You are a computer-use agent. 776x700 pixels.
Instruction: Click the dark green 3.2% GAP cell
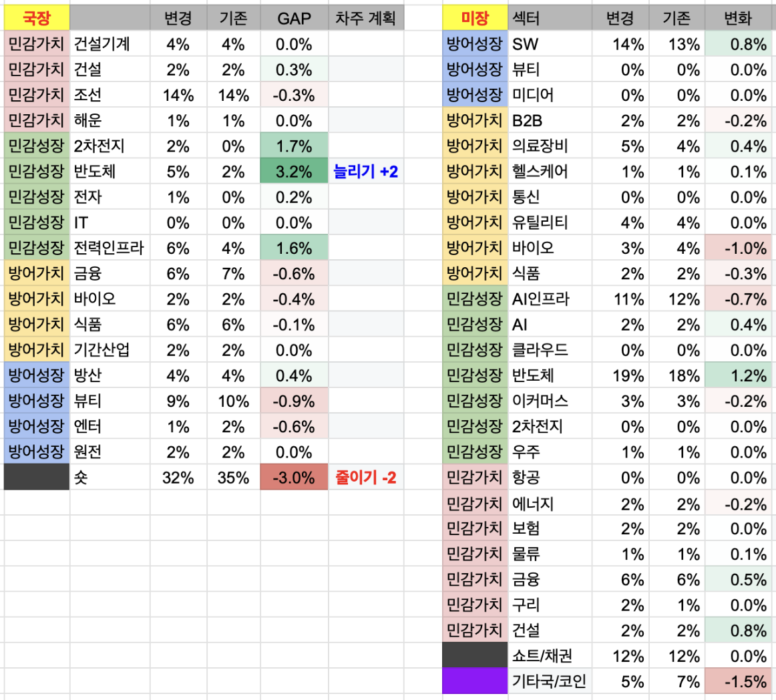click(294, 172)
